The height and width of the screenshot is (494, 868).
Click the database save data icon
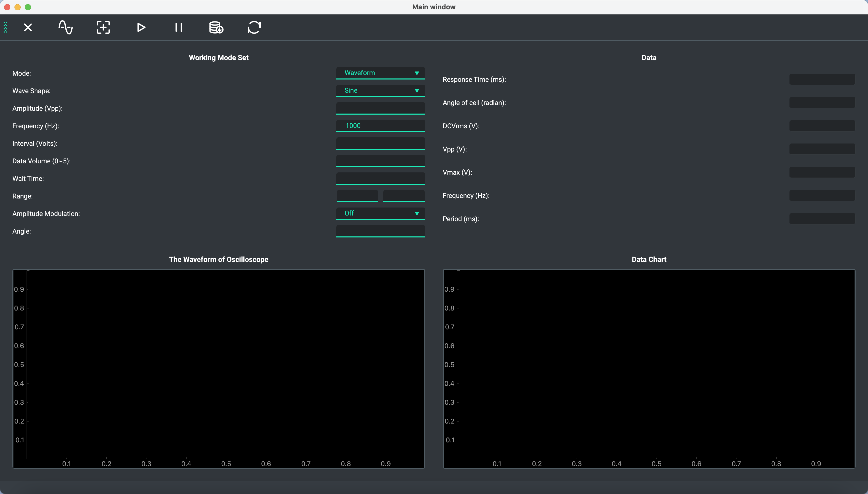(x=216, y=27)
